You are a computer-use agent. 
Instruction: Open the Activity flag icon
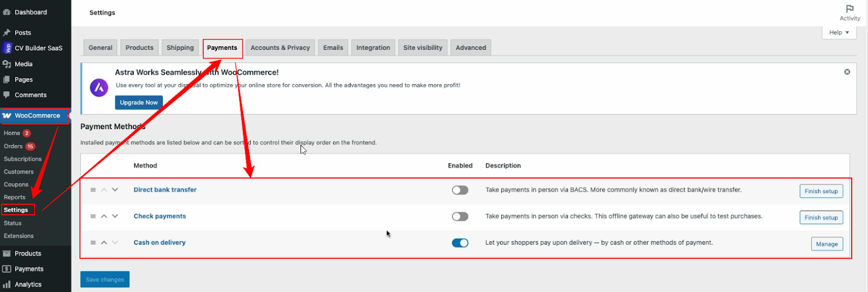(x=850, y=9)
